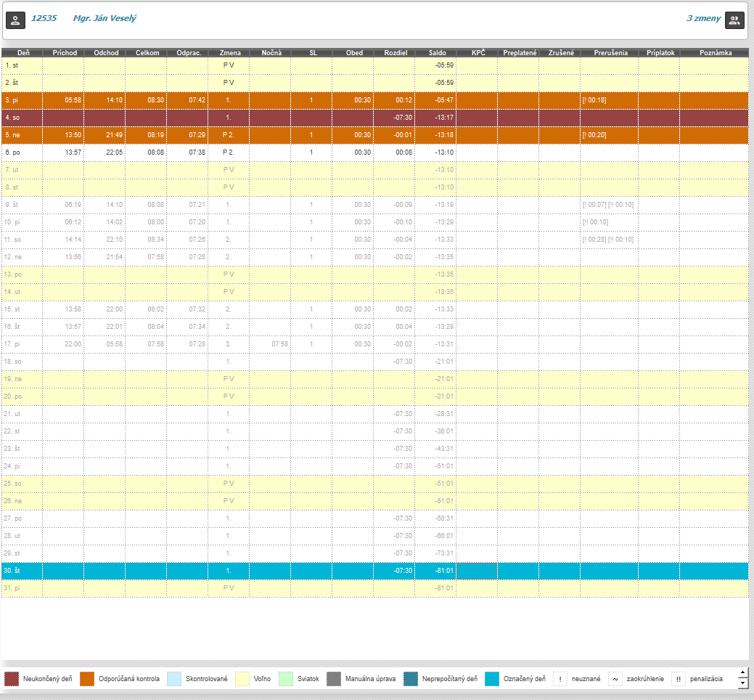The image size is (754, 700).
Task: Click the zaokrúhlenie tilde icon
Action: (615, 679)
